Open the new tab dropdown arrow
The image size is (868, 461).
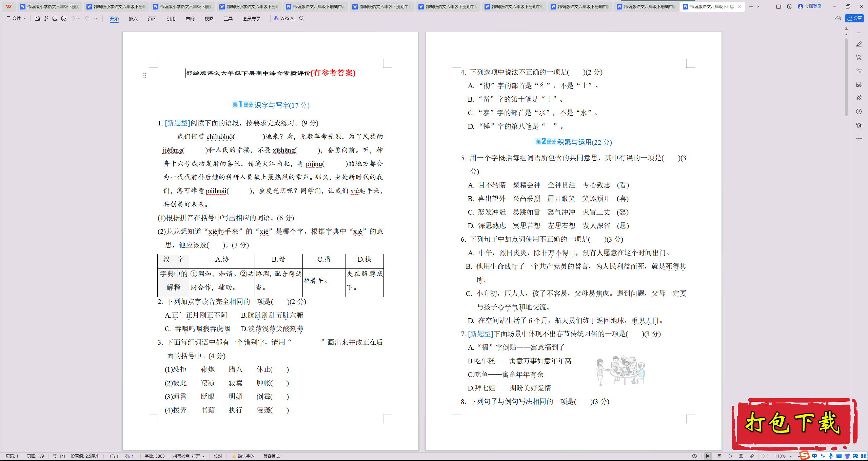point(758,6)
